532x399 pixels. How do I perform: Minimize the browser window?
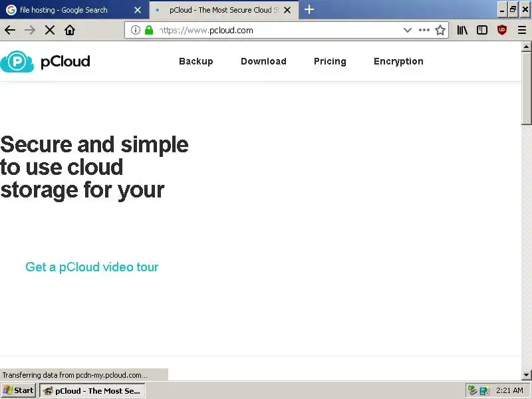pyautogui.click(x=502, y=10)
